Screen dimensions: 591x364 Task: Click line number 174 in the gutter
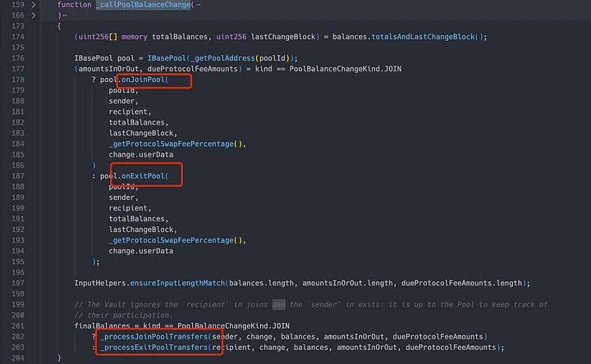tap(13, 38)
